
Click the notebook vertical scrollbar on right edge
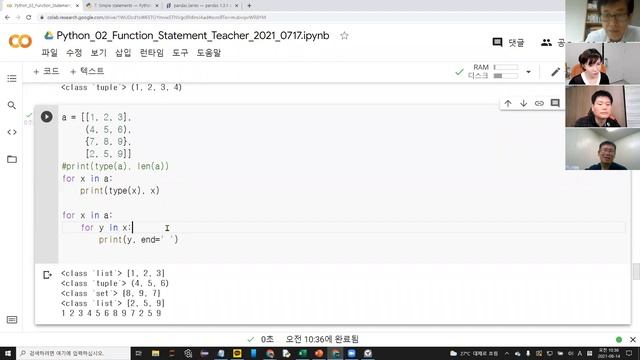[x=636, y=271]
